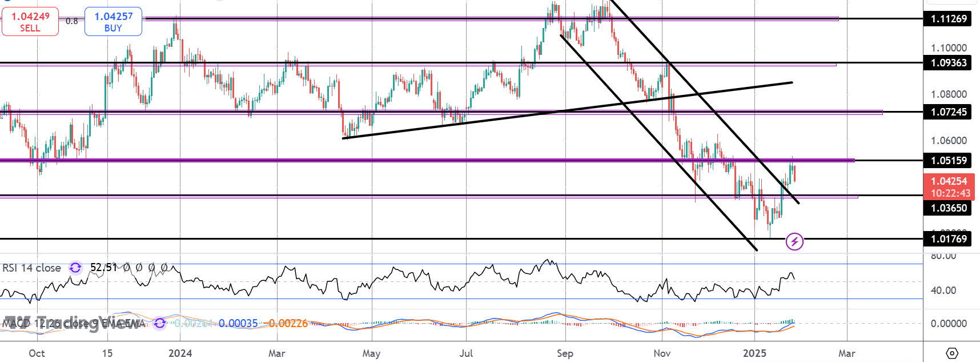
Task: Click the Sep label on time axis
Action: 565,353
